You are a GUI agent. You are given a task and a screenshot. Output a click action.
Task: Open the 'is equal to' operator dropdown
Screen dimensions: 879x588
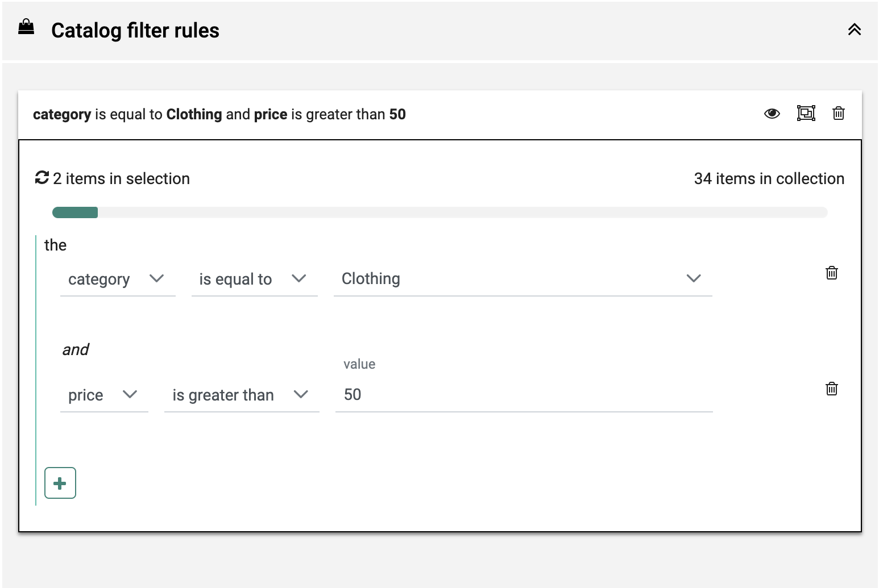pos(254,279)
